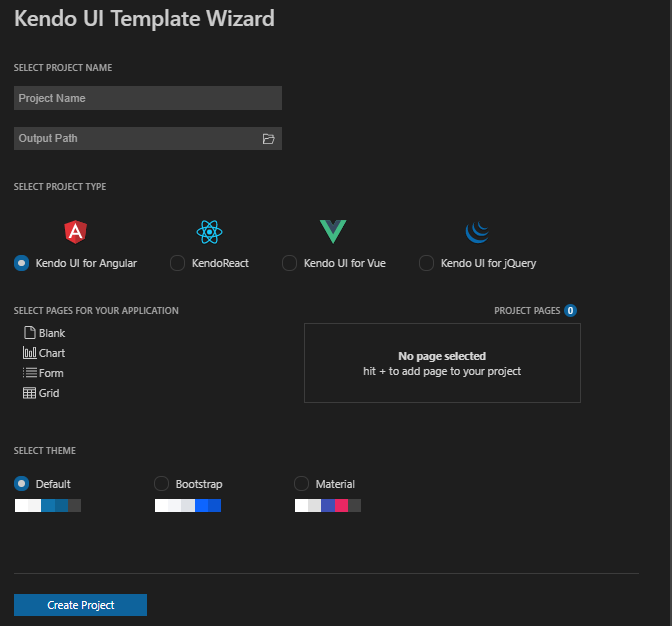The height and width of the screenshot is (626, 672).
Task: Click the Default theme color palette
Action: (48, 506)
